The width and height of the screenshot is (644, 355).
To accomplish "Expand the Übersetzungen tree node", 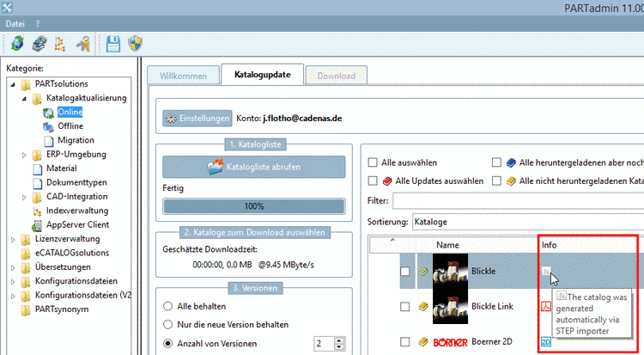I will click(x=13, y=268).
